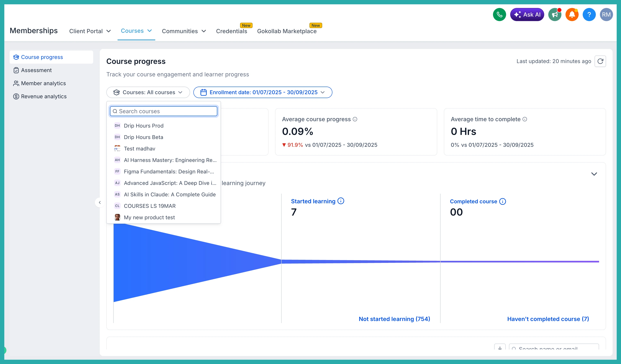Select My new product test course
The width and height of the screenshot is (621, 364).
(x=164, y=217)
